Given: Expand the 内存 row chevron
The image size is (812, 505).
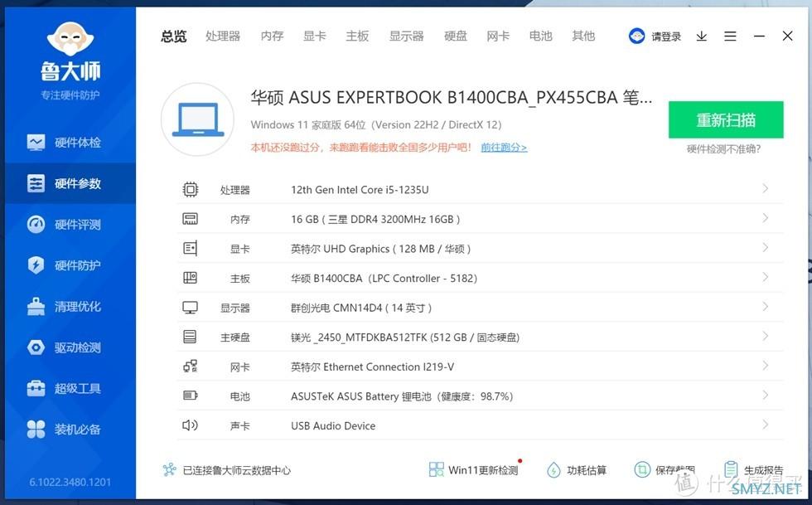Looking at the screenshot, I should 765,218.
